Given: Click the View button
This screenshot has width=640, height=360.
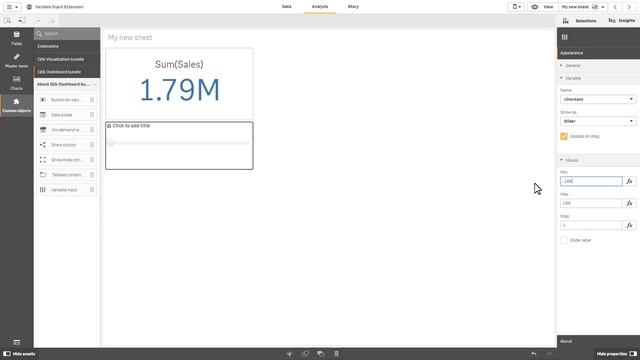Looking at the screenshot, I should click(542, 7).
